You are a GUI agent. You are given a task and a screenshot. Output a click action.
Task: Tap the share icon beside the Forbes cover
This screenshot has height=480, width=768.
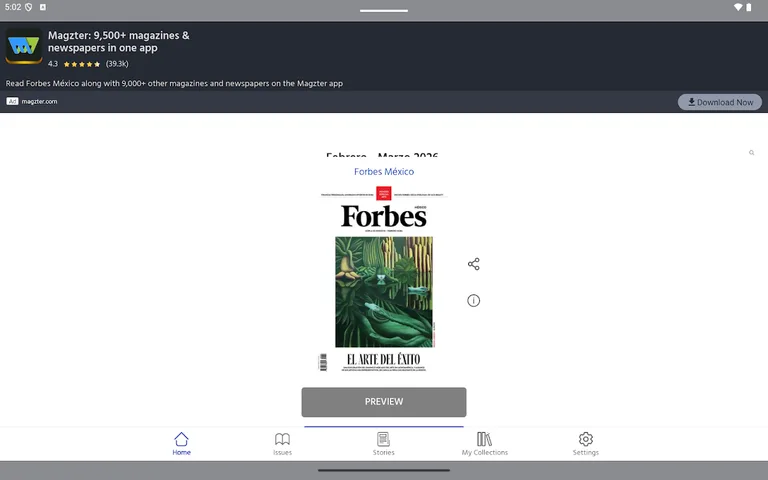pyautogui.click(x=474, y=264)
